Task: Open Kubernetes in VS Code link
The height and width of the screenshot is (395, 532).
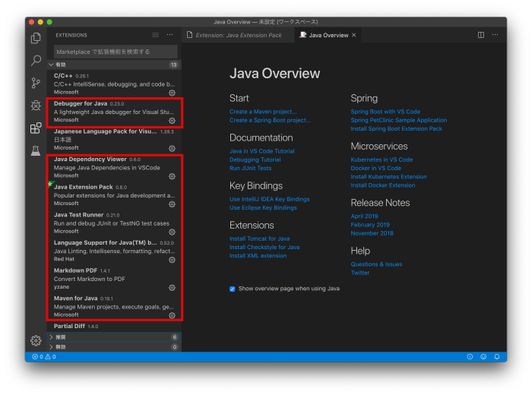Action: pyautogui.click(x=382, y=160)
